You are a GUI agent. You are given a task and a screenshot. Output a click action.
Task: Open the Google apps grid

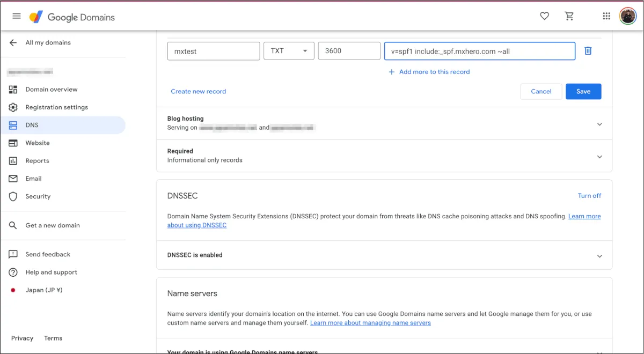[606, 16]
